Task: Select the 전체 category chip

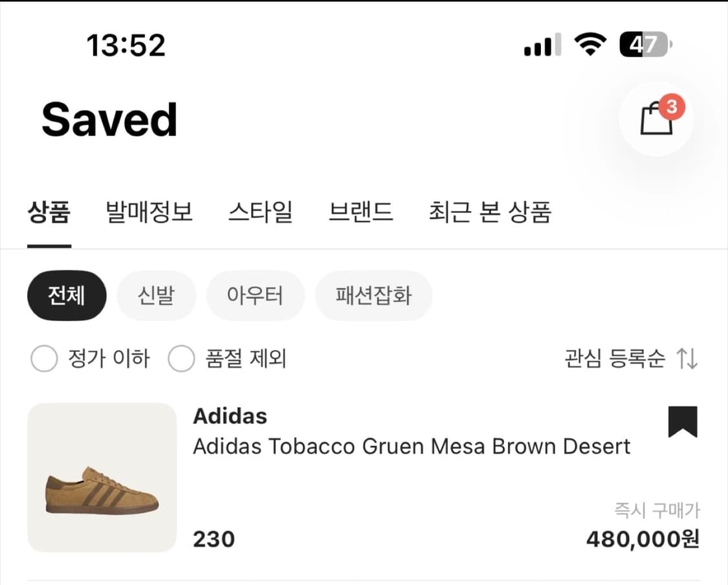Action: point(67,295)
